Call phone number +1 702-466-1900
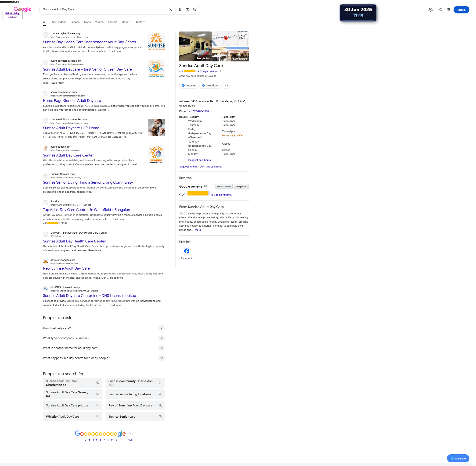 point(199,111)
